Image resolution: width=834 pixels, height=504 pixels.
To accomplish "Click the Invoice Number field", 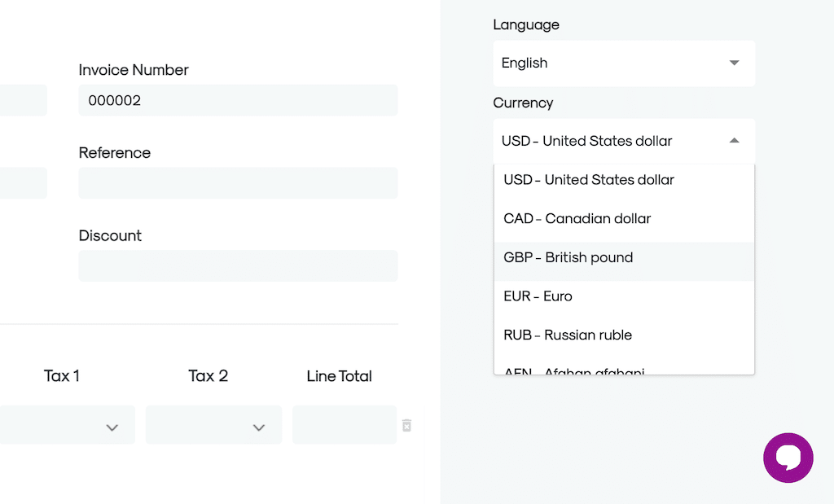I will (238, 100).
